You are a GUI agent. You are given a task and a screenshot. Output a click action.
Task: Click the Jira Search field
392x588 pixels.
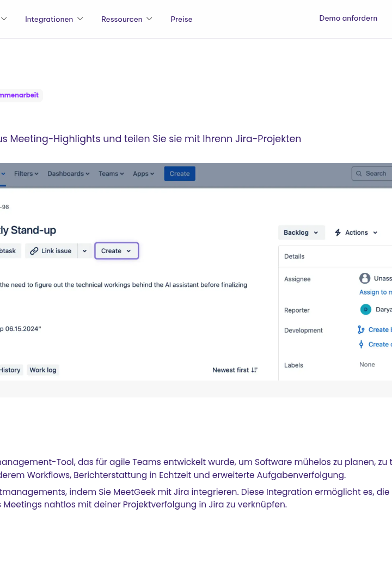coord(372,174)
